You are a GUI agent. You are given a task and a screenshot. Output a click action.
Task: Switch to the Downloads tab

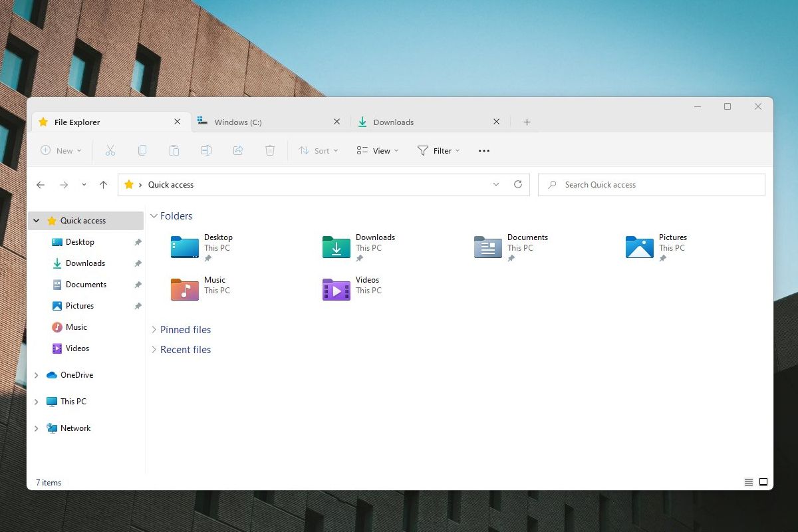coord(430,122)
